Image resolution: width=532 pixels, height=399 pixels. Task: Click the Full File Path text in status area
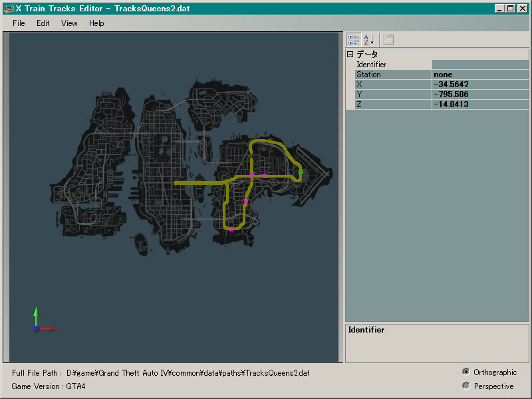coord(160,373)
